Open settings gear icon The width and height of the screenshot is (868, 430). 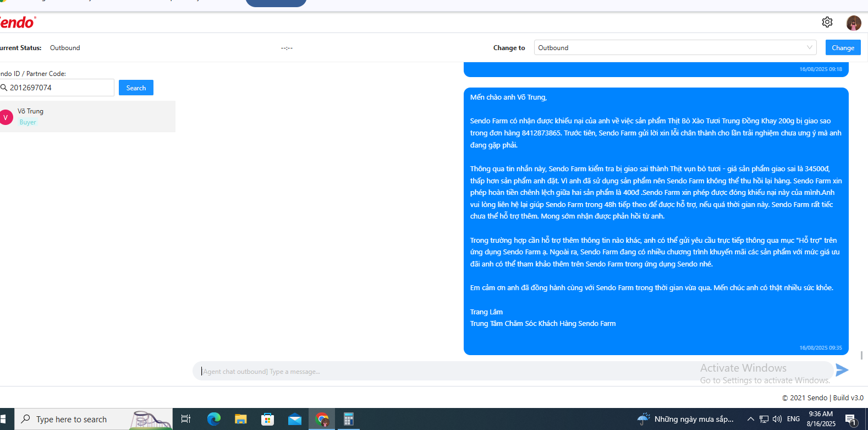(827, 22)
